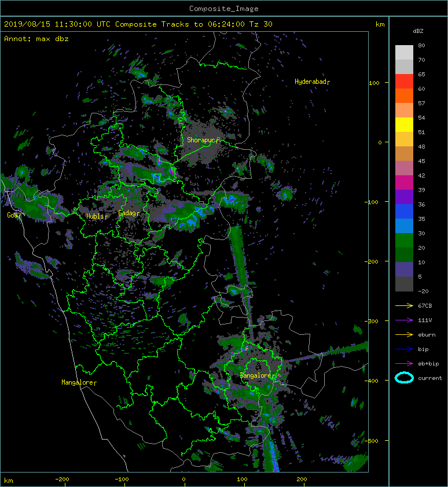448x487 pixels.
Task: Click the yellow 67CB arrow icon
Action: 404,305
